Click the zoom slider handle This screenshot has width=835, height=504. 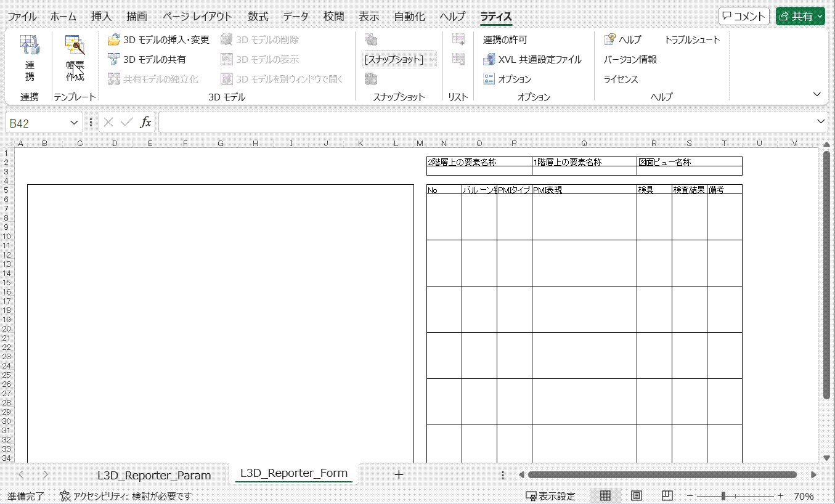[723, 496]
